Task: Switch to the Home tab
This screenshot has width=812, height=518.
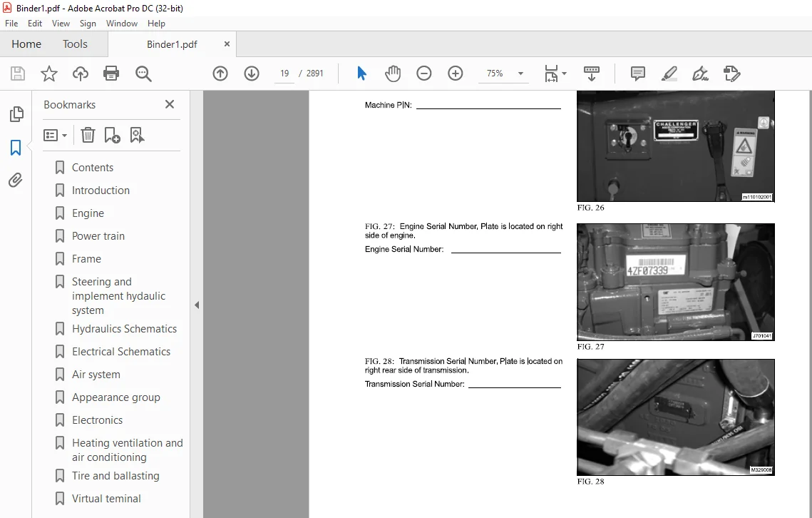Action: [26, 44]
